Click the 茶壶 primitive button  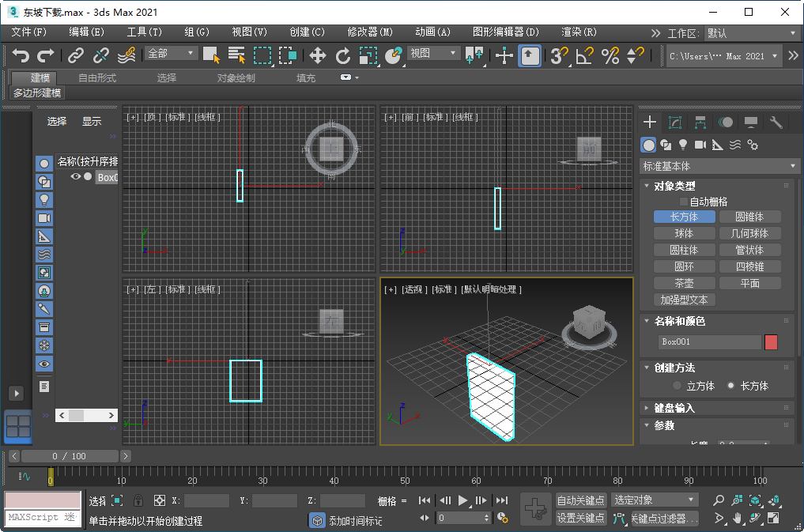(683, 282)
